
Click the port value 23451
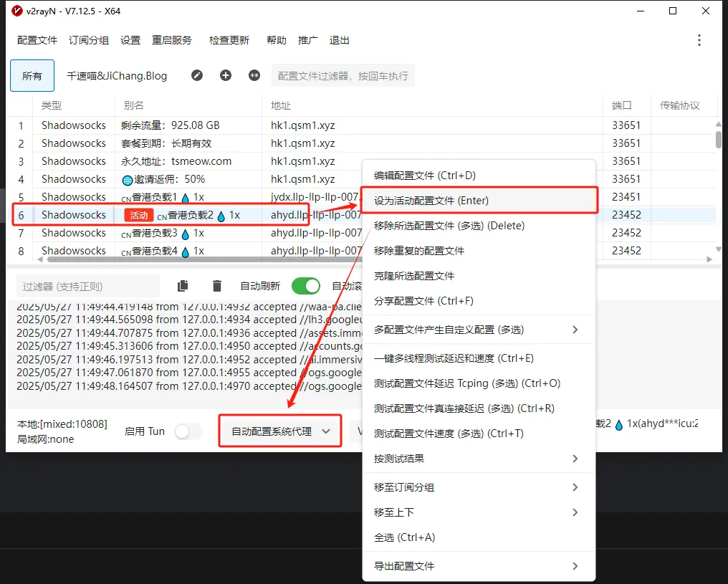coord(626,197)
